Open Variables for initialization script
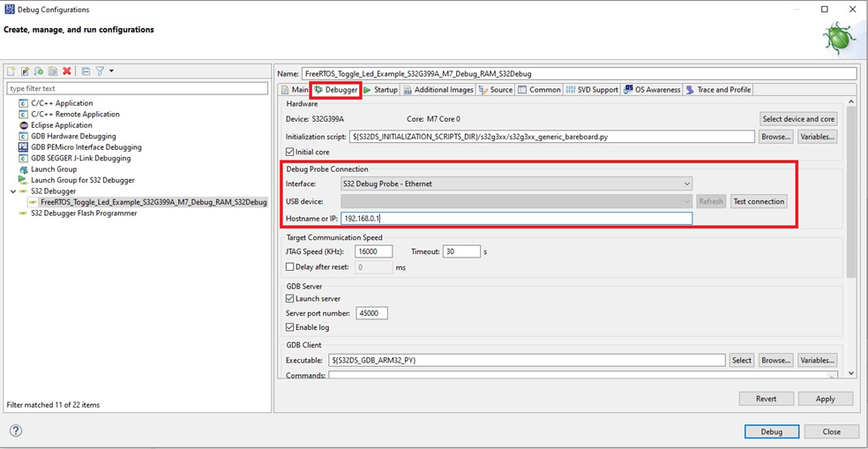This screenshot has width=868, height=449. pos(817,137)
